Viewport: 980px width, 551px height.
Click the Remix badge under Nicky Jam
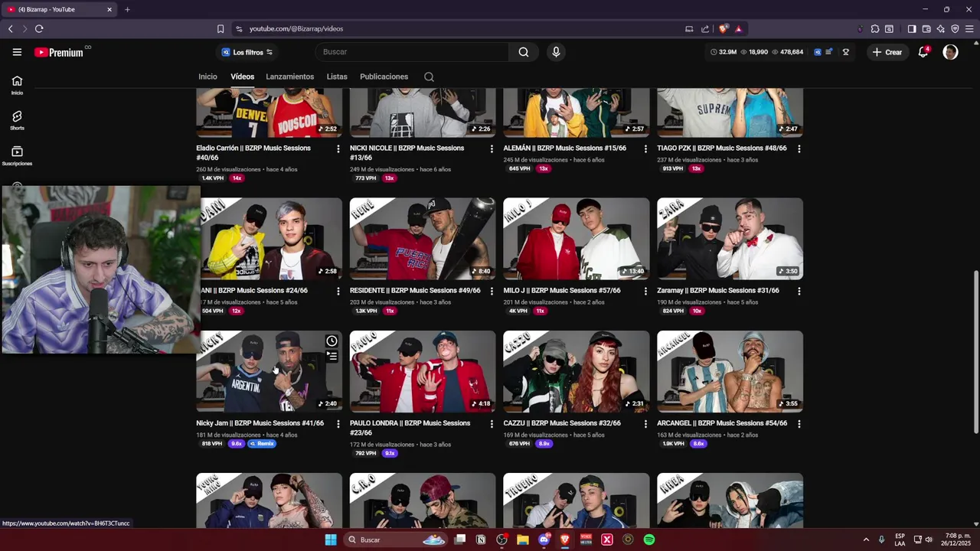tap(262, 444)
